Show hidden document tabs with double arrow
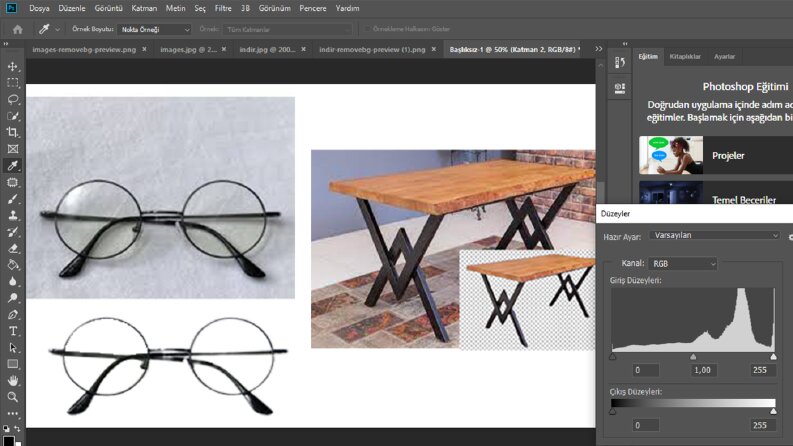 click(599, 49)
